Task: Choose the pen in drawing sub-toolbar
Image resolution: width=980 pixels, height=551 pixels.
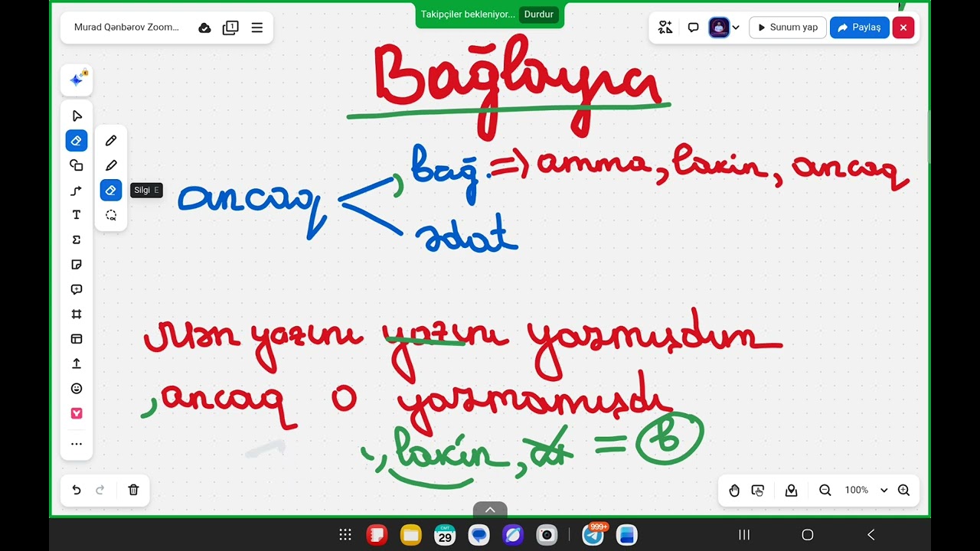Action: point(111,141)
